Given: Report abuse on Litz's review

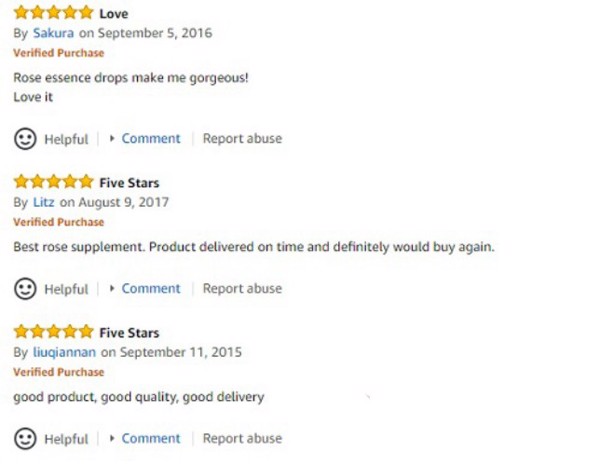Looking at the screenshot, I should coord(242,288).
